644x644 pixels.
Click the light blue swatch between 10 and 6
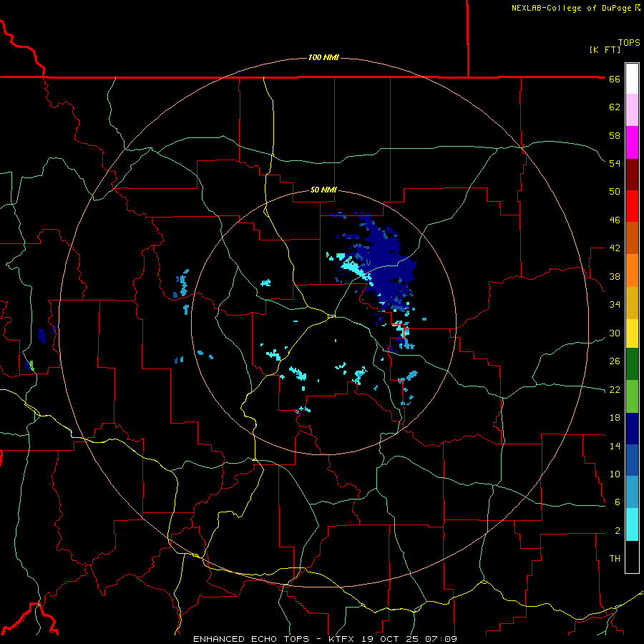click(632, 492)
